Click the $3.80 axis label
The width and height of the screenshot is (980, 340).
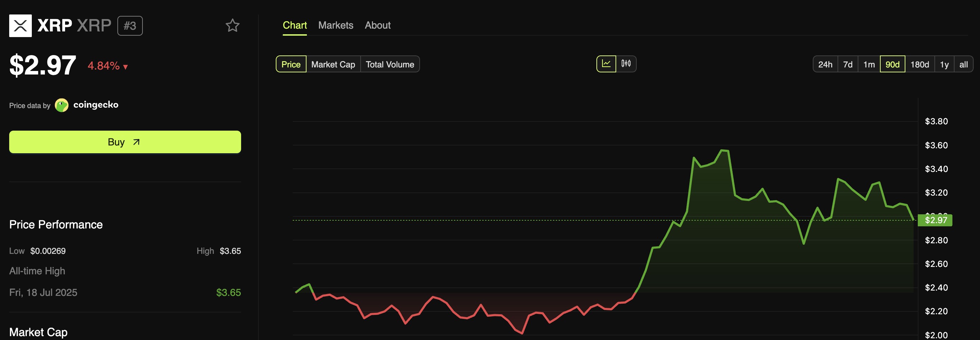936,121
